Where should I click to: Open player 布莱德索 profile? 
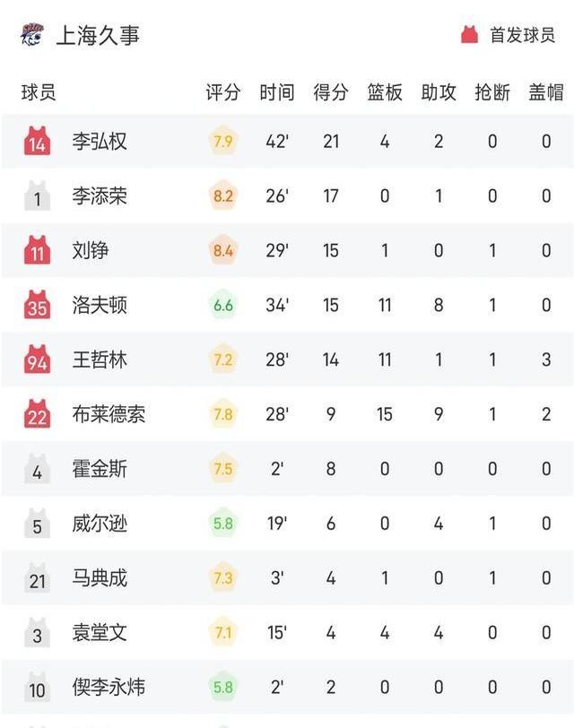(109, 414)
